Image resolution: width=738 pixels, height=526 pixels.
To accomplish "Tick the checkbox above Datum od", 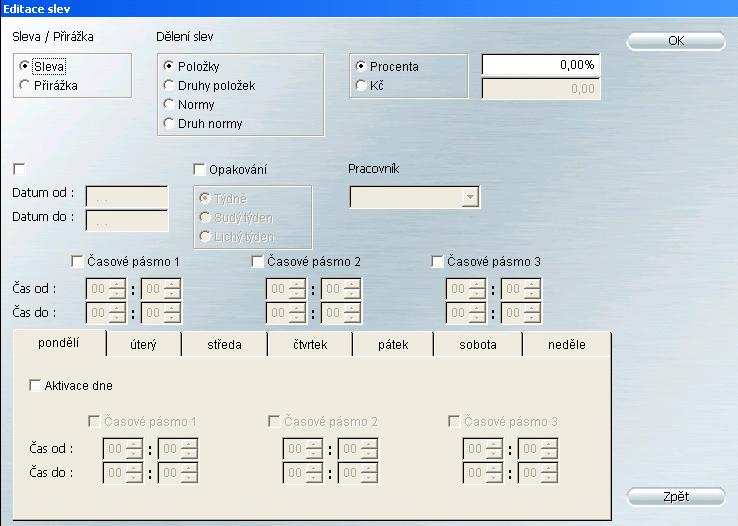I will point(19,169).
